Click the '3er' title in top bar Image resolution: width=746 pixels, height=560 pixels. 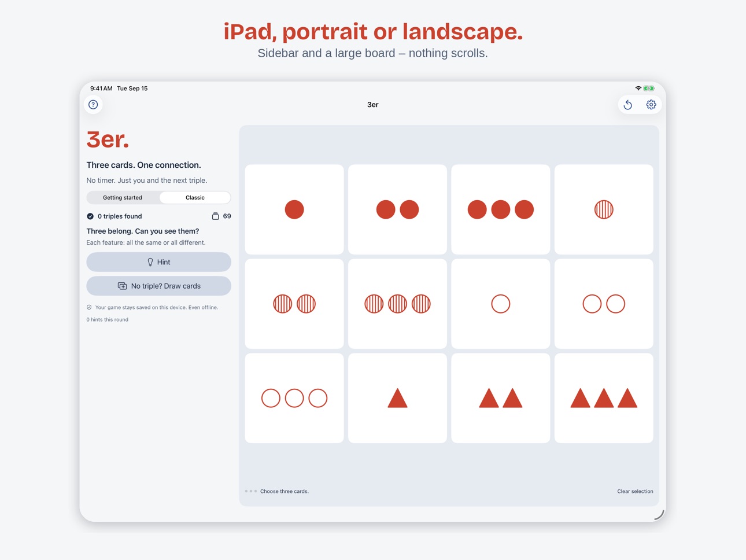tap(373, 105)
